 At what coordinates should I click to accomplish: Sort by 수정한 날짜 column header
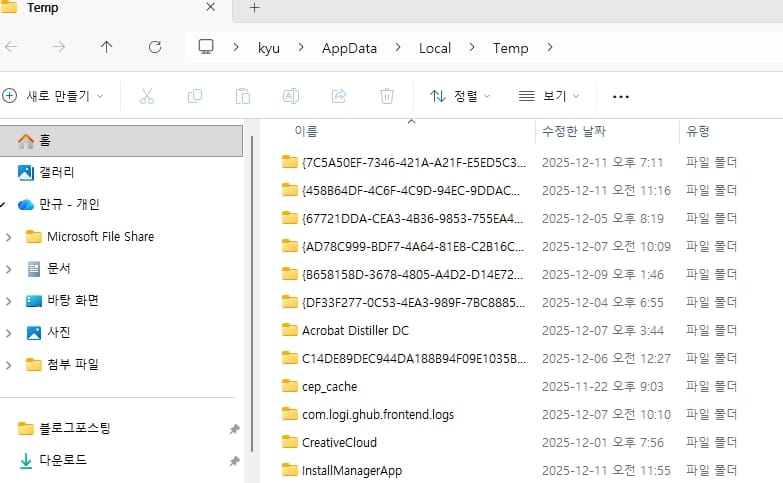[573, 131]
